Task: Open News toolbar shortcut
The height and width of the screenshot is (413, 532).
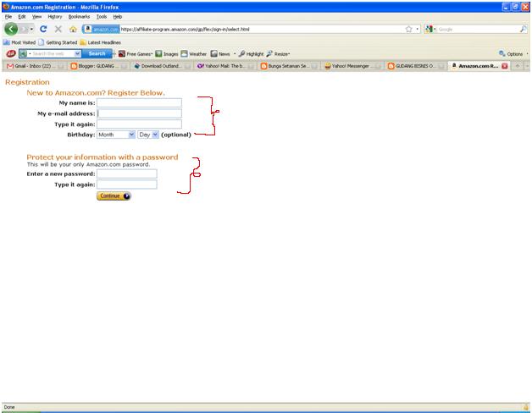Action: tap(220, 54)
